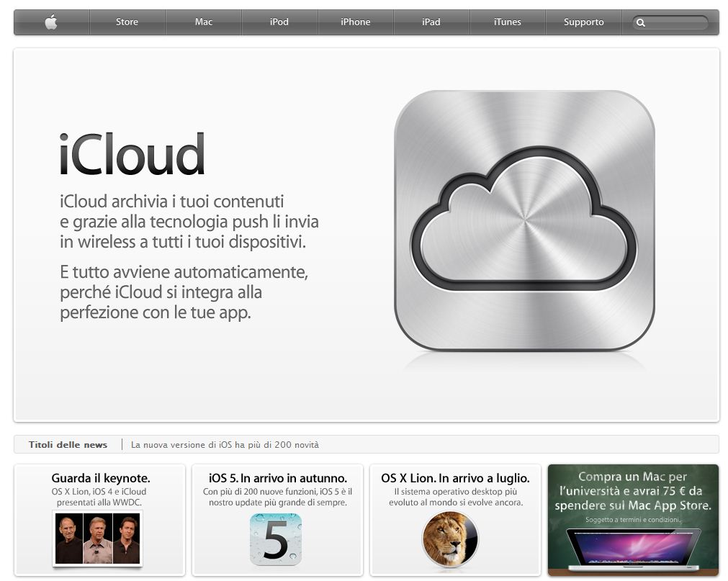Switch to the iPad section
The height and width of the screenshot is (581, 728).
[x=431, y=22]
